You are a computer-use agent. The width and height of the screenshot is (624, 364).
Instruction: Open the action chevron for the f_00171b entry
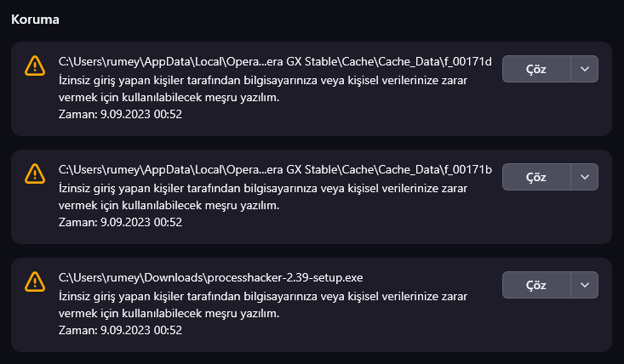pyautogui.click(x=584, y=177)
